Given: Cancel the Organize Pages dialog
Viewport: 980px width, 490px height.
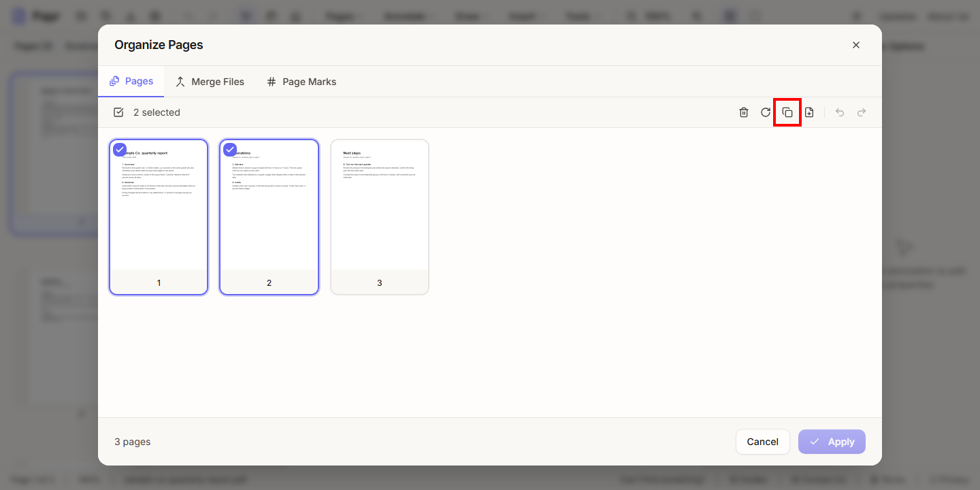Looking at the screenshot, I should coord(763,442).
